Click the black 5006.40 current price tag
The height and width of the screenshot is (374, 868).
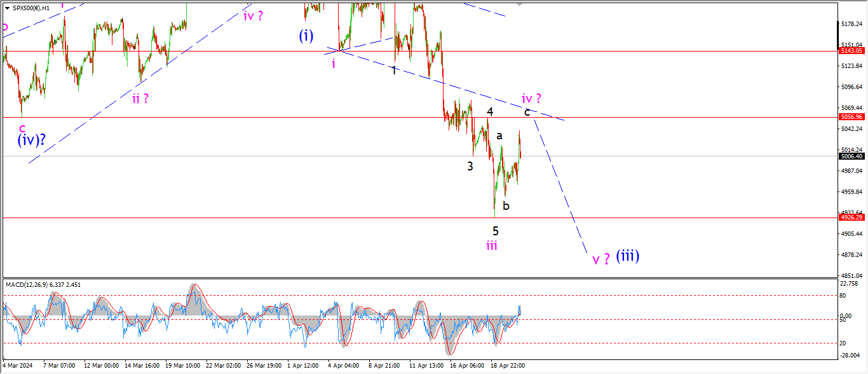pos(851,156)
